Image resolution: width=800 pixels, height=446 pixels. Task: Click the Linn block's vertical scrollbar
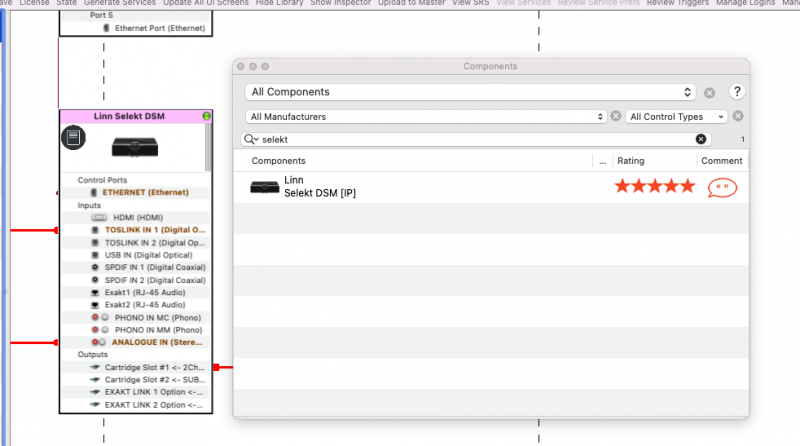click(208, 147)
